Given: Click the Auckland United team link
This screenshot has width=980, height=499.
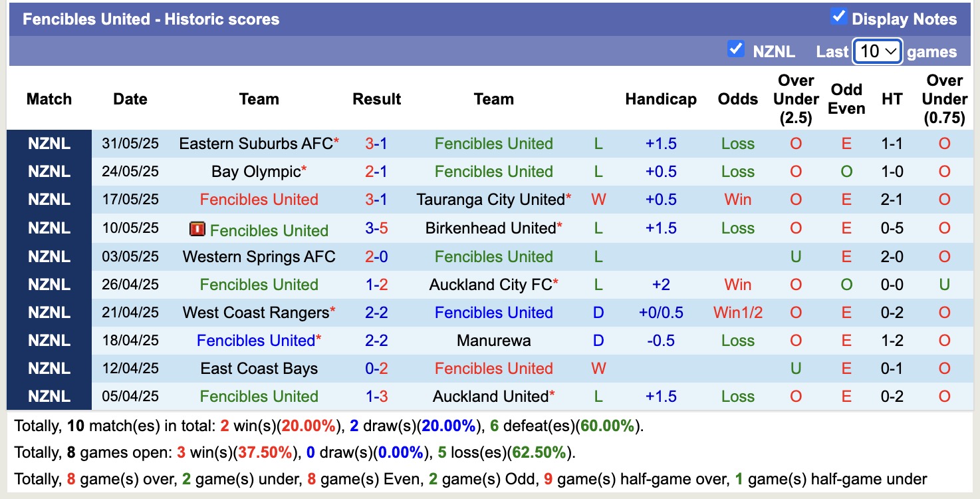Looking at the screenshot, I should (x=492, y=396).
